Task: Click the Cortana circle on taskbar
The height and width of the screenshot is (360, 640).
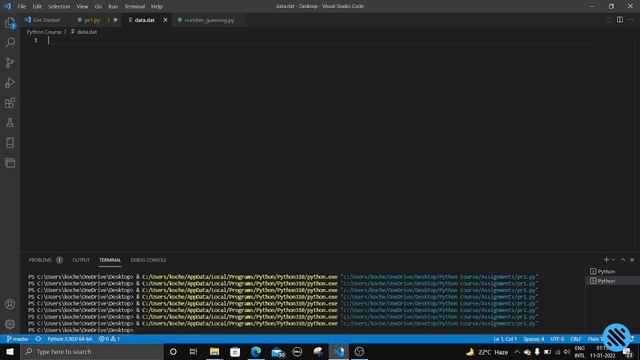Action: point(173,351)
